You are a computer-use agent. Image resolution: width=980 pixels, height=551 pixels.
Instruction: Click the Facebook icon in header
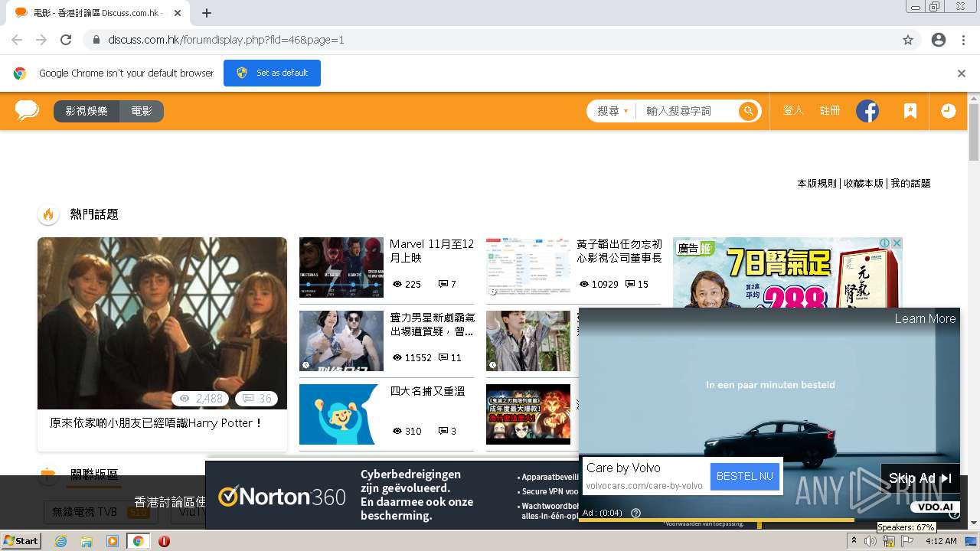pos(867,111)
